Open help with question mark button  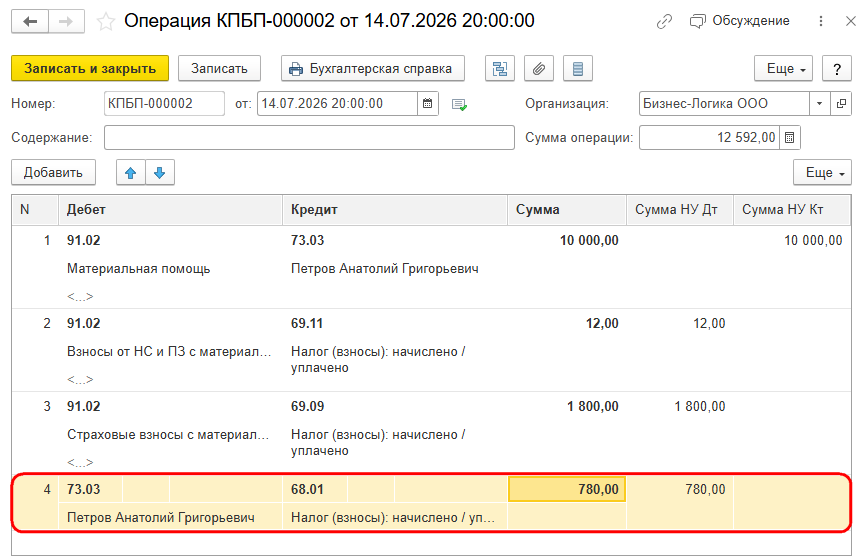click(836, 68)
